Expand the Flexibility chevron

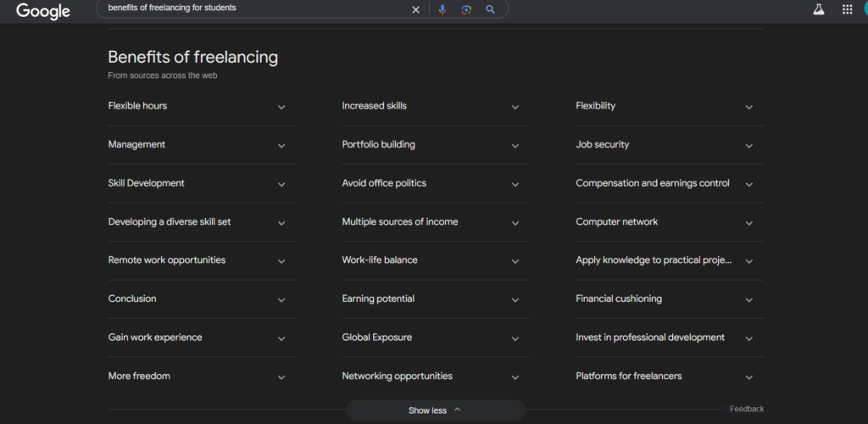[x=749, y=108]
